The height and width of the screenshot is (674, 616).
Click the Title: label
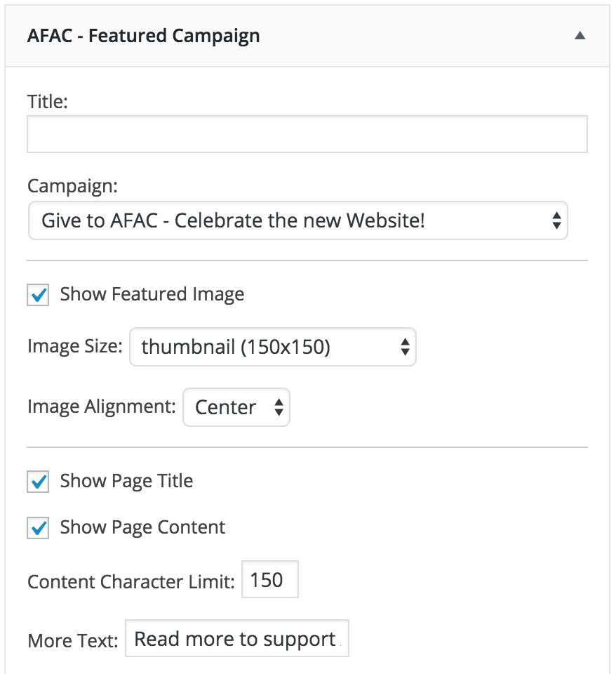tap(48, 102)
